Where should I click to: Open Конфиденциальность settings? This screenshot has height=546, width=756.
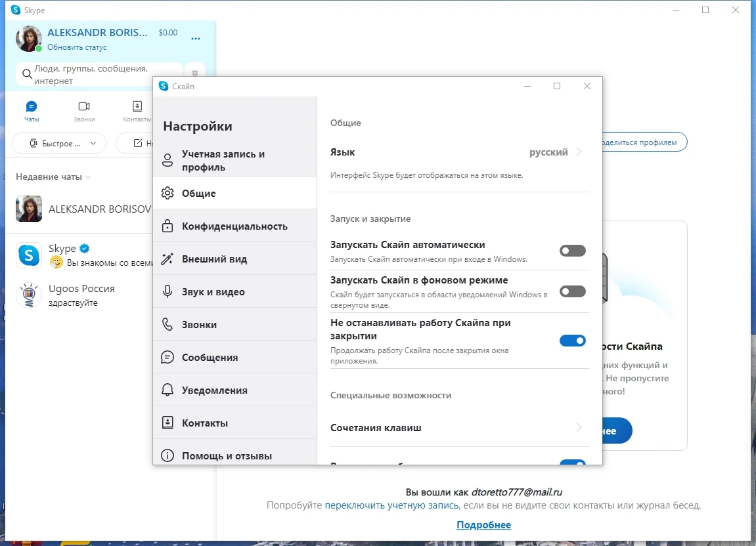point(234,226)
